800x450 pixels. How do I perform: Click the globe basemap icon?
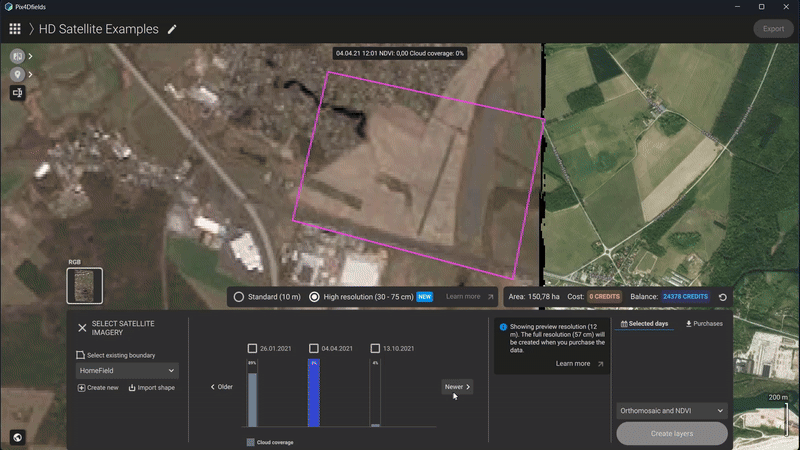pyautogui.click(x=17, y=437)
